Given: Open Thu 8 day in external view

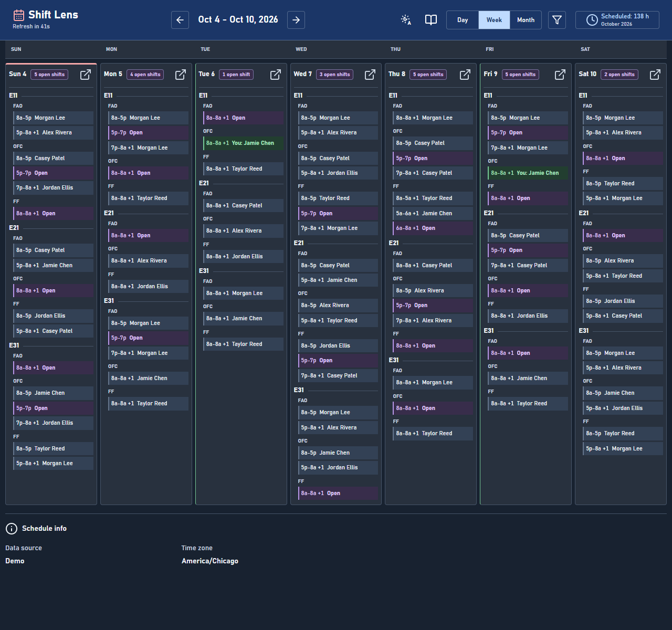Looking at the screenshot, I should coord(465,75).
